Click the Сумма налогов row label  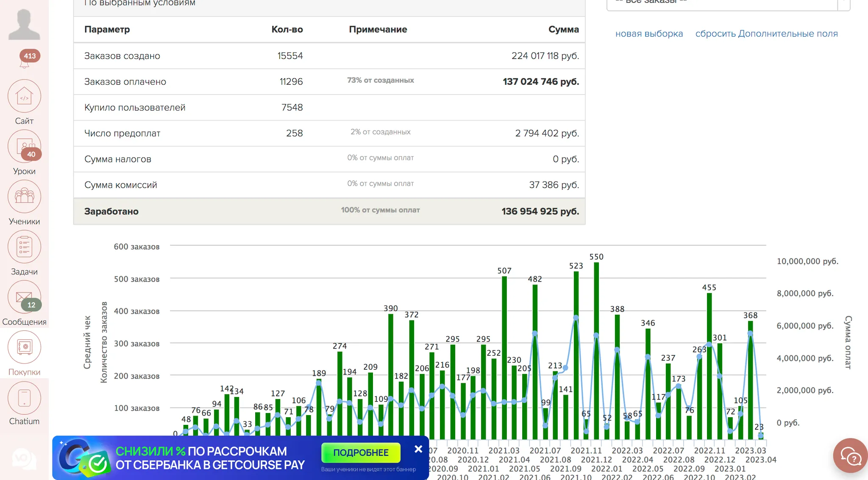118,159
